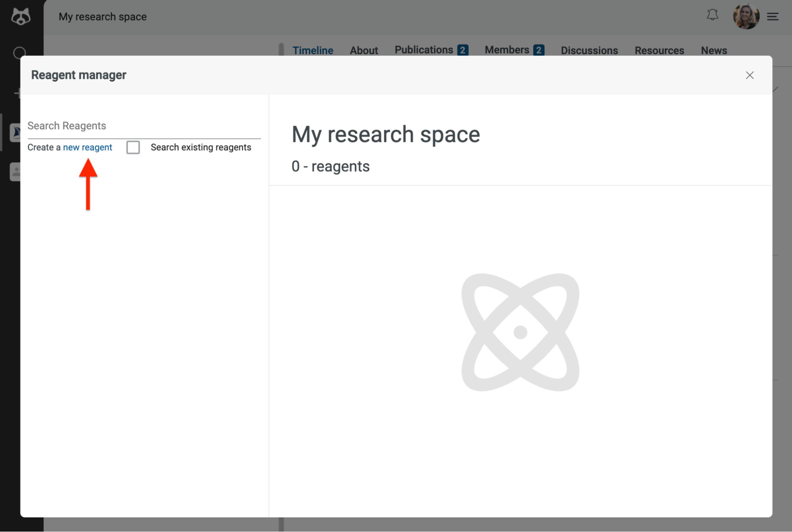The image size is (792, 532).
Task: Open the contacts icon in the left sidebar
Action: point(16,172)
